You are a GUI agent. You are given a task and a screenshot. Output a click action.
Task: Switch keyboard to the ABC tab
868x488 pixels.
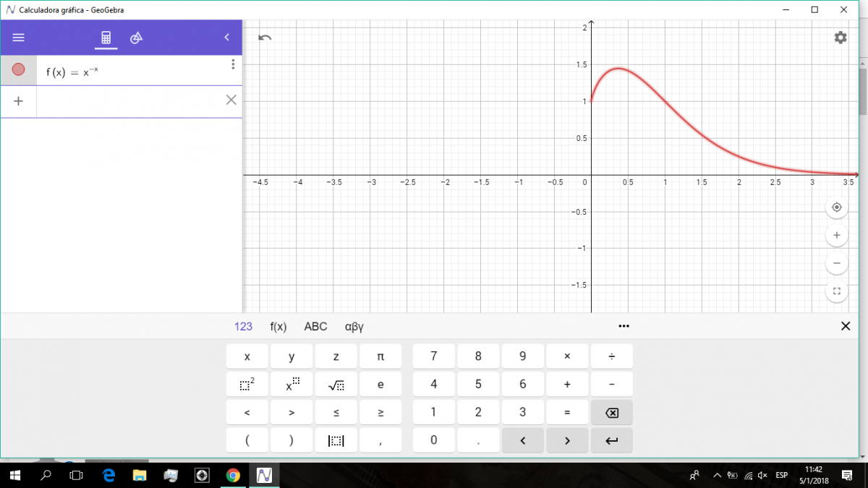(x=315, y=327)
